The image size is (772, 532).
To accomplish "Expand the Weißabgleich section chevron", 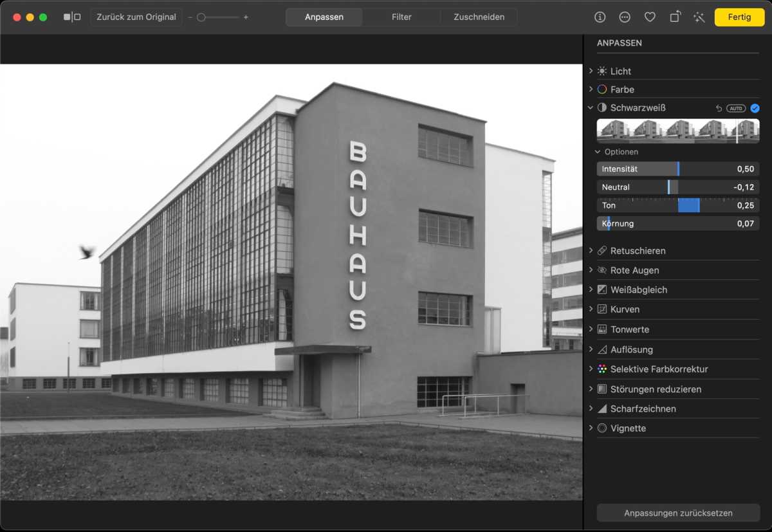I will click(x=591, y=289).
